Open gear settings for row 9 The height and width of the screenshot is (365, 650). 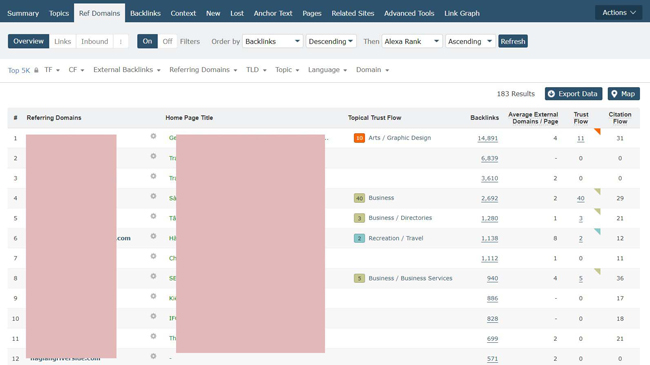[x=153, y=296]
